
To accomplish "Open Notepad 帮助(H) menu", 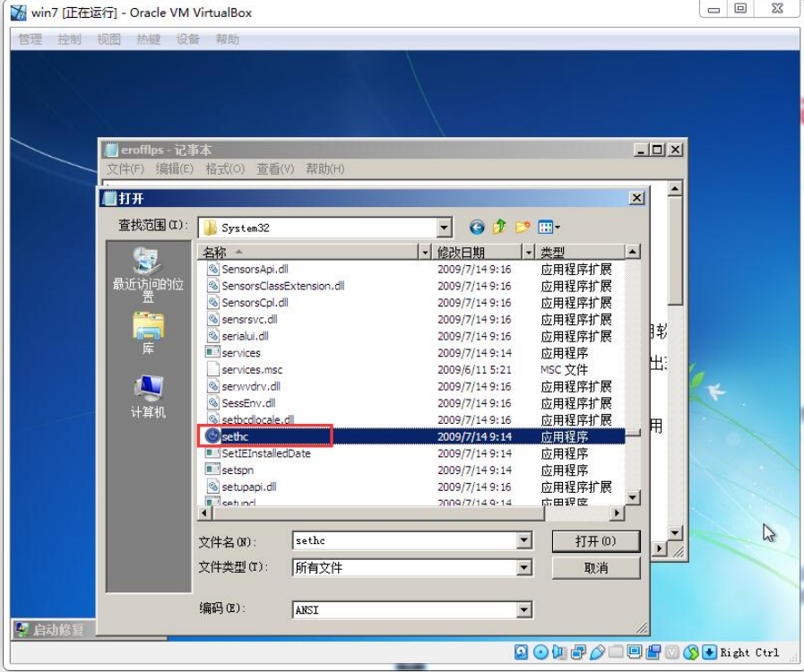I will click(325, 168).
